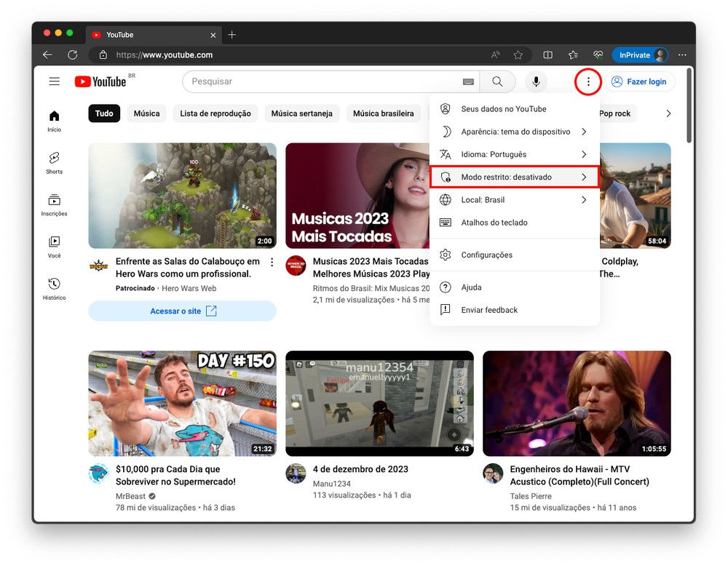The height and width of the screenshot is (566, 728).
Task: Expand Idioma: Português submenu
Action: pos(514,154)
